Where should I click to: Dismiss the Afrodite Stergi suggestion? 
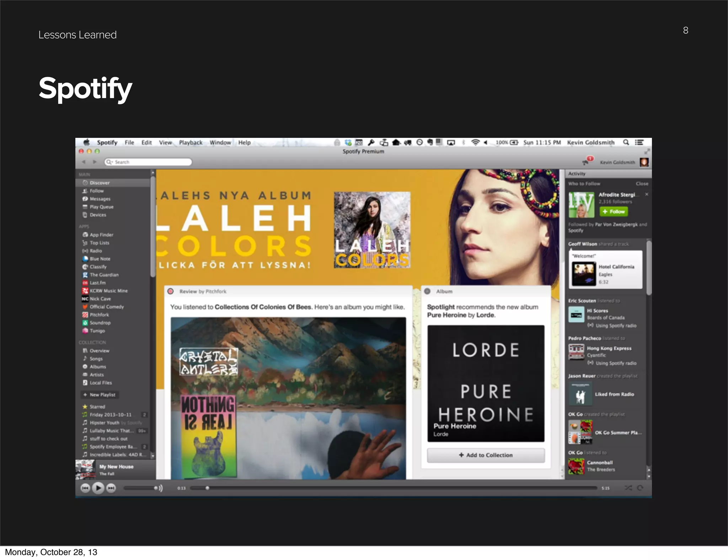pyautogui.click(x=647, y=194)
